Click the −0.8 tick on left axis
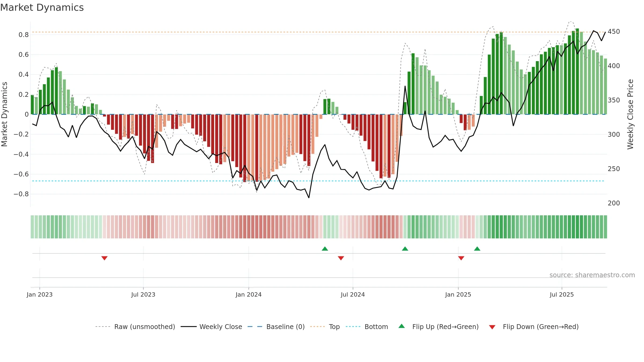Image resolution: width=644 pixels, height=362 pixels. click(x=21, y=194)
